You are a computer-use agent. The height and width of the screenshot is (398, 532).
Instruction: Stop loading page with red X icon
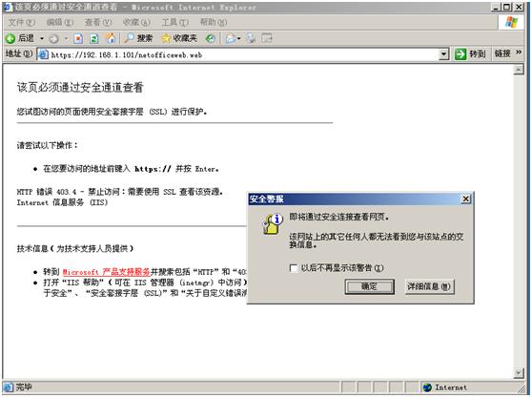pos(78,39)
